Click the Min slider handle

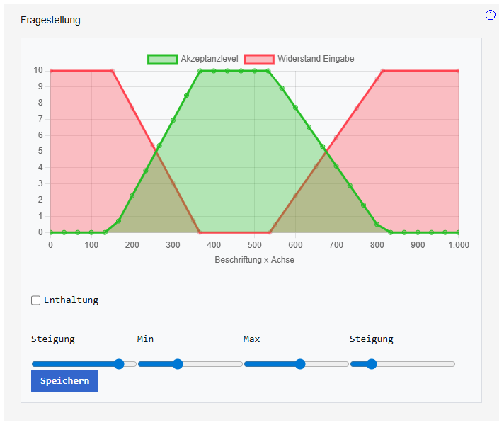178,364
